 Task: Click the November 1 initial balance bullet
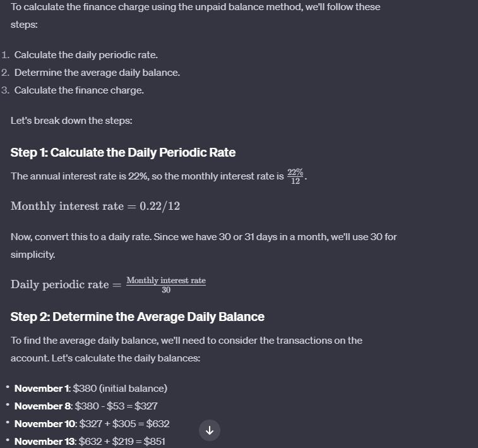coord(90,389)
